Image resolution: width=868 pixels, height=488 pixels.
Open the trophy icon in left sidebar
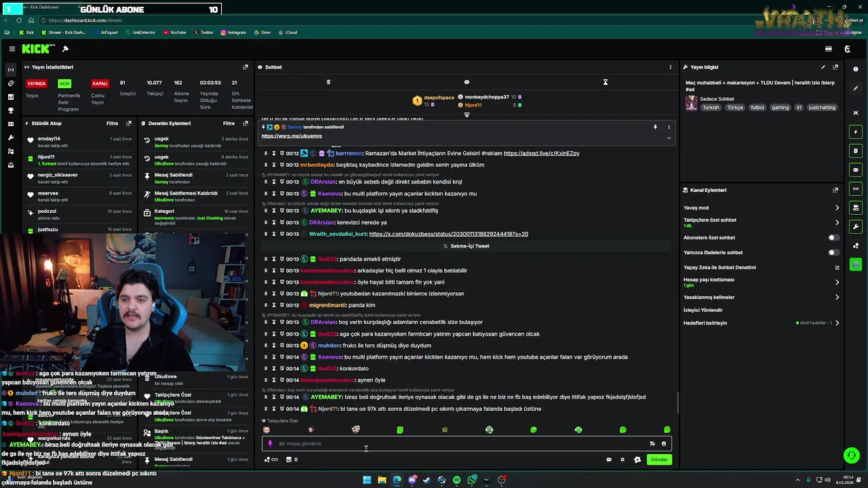point(10,110)
